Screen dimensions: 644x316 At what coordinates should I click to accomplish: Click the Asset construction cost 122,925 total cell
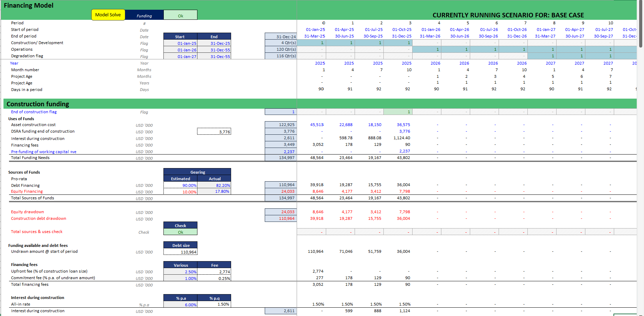(x=281, y=125)
